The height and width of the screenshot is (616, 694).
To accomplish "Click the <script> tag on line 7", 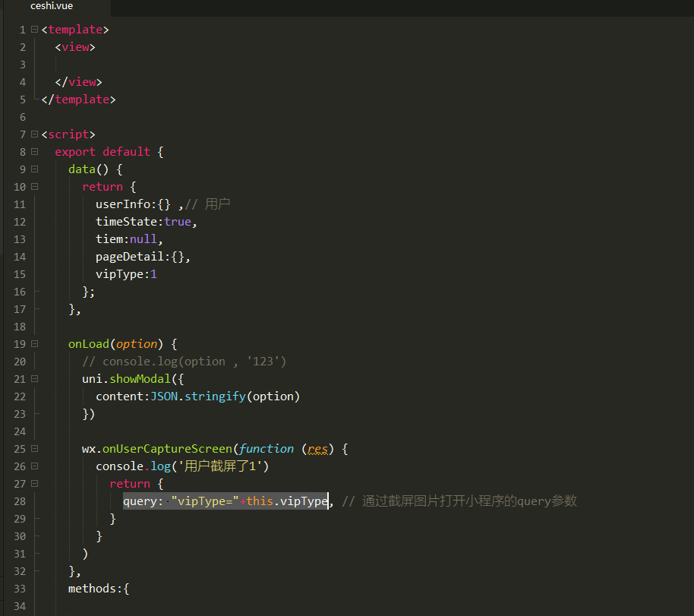I will (68, 134).
